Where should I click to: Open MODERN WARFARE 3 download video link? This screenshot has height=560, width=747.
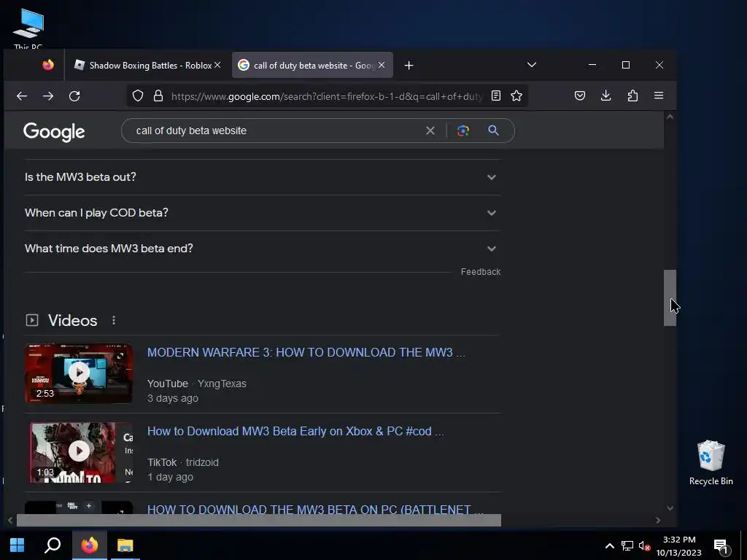pos(306,352)
